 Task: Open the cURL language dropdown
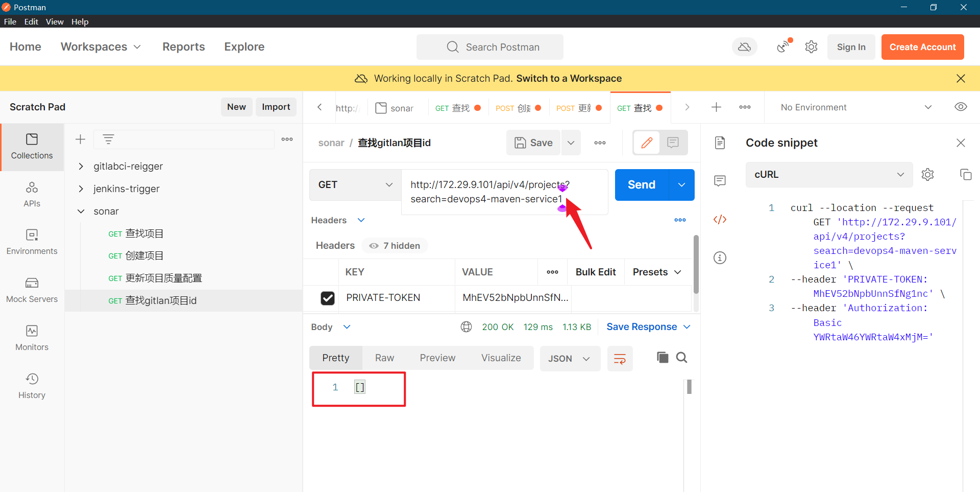click(x=829, y=175)
